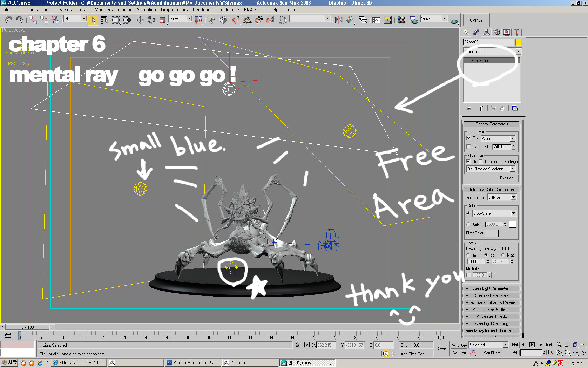Viewport: 588px width, 368px height.
Task: Open the Ray Traced Shadows dropdown
Action: coord(491,169)
